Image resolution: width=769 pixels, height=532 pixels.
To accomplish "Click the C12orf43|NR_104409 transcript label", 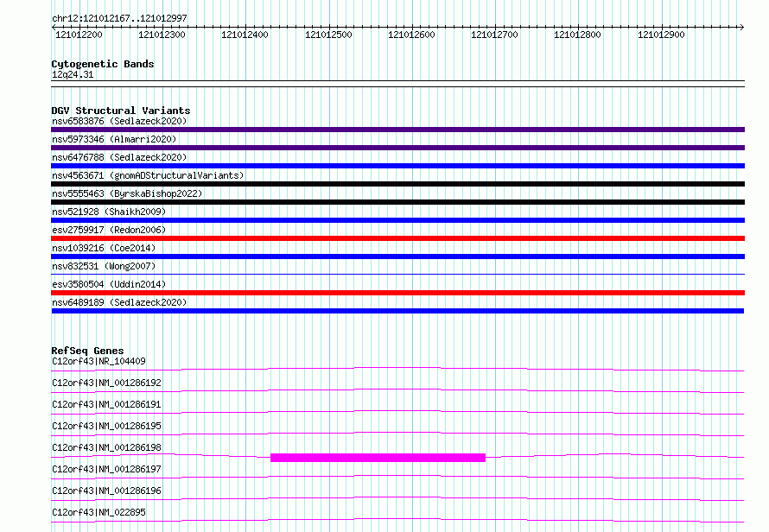I will click(x=99, y=361).
